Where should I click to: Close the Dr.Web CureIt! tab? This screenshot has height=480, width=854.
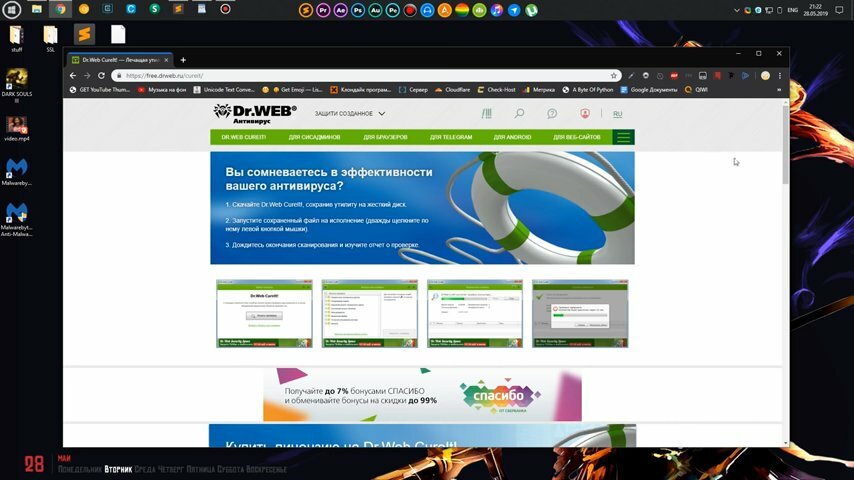coord(166,60)
